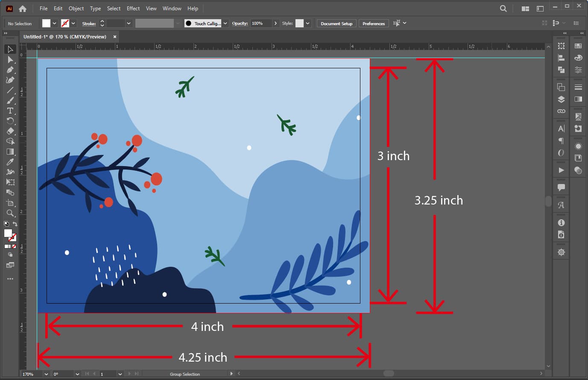Viewport: 588px width, 380px height.
Task: Open the Edit Toolbar three-dots menu
Action: point(10,279)
